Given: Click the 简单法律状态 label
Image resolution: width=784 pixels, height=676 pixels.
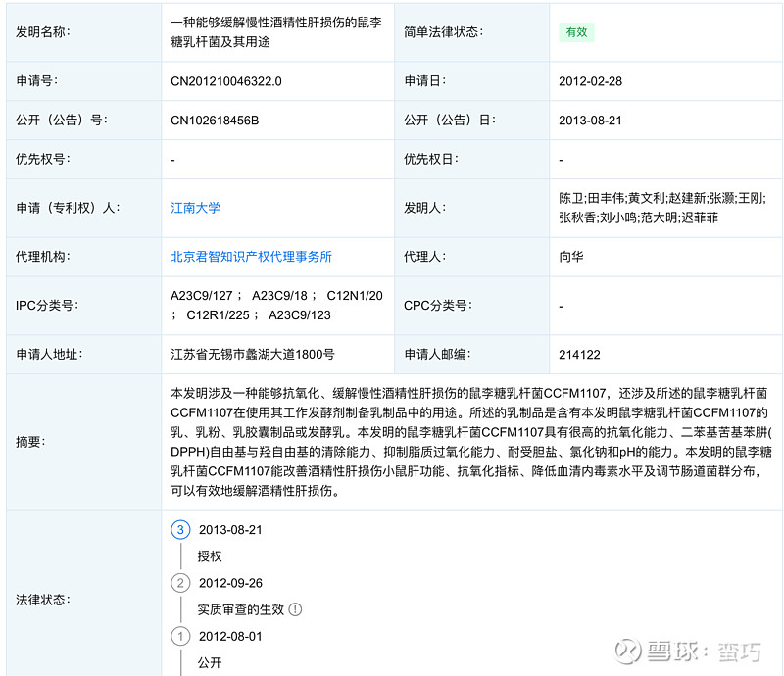Looking at the screenshot, I should tap(444, 32).
